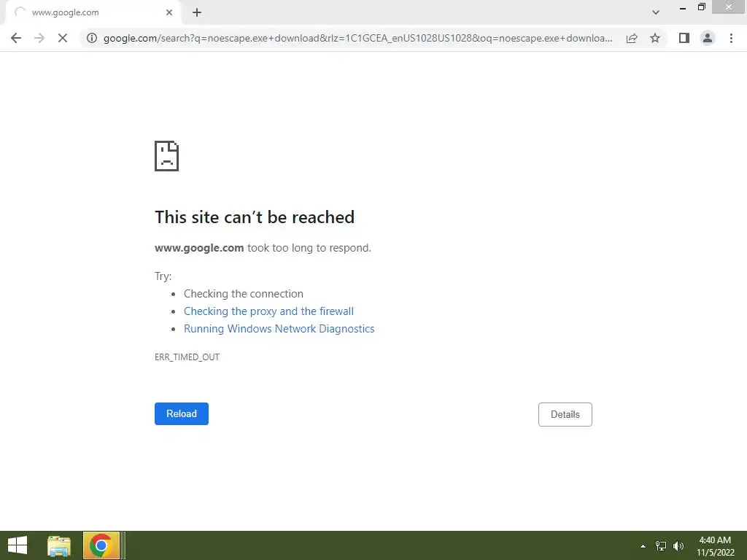
Task: Click the Chrome taskbar icon
Action: click(x=101, y=545)
